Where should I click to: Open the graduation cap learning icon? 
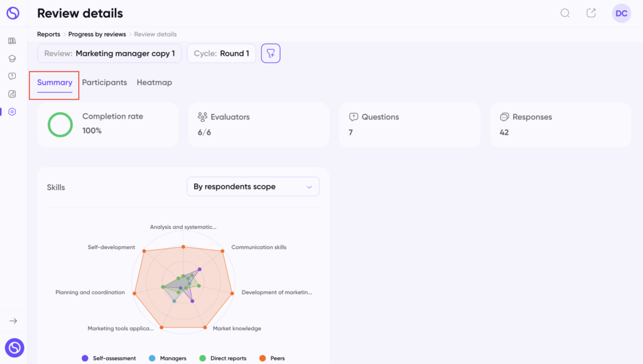pos(12,58)
